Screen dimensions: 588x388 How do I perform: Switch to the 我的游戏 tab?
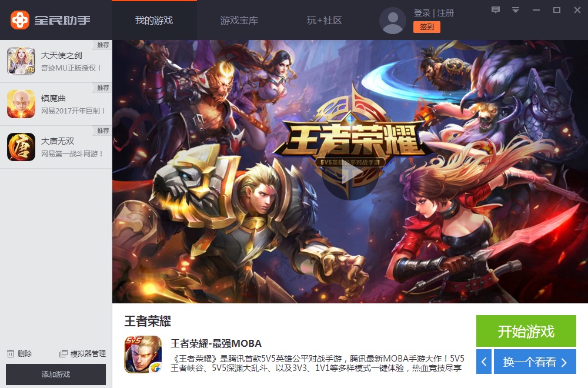coord(154,20)
